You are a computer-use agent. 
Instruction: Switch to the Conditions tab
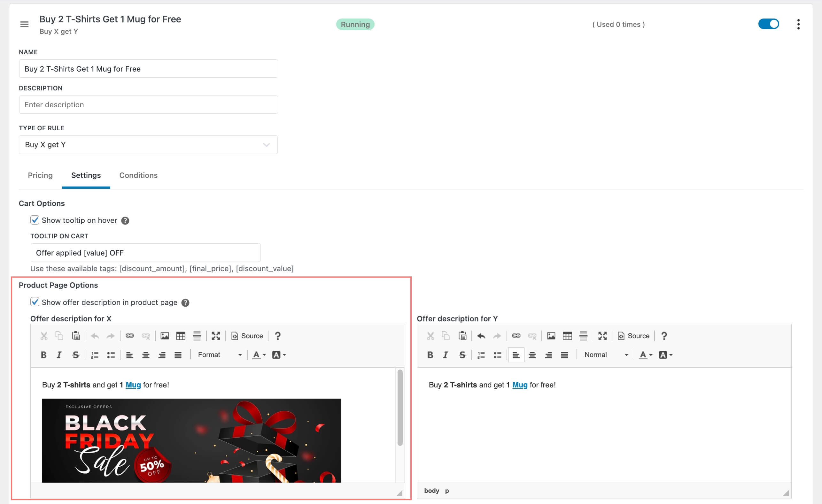(x=138, y=175)
